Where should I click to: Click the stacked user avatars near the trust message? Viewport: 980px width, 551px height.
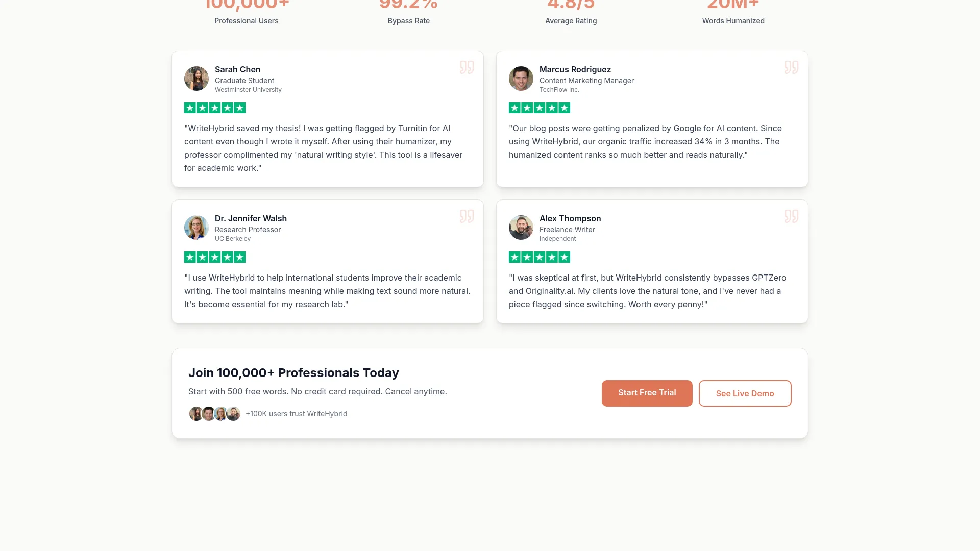(x=214, y=414)
